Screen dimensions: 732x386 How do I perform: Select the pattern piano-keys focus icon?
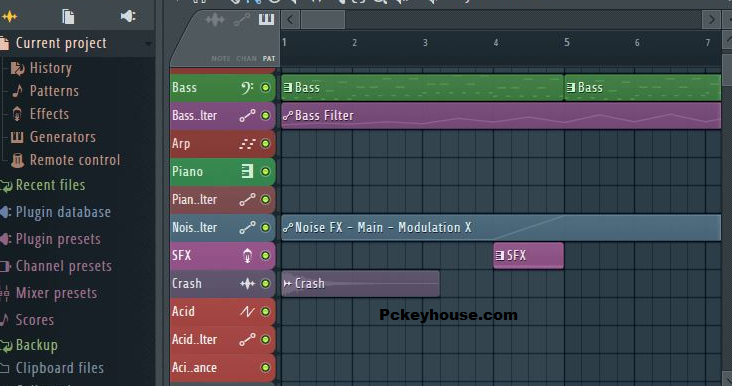tap(266, 19)
